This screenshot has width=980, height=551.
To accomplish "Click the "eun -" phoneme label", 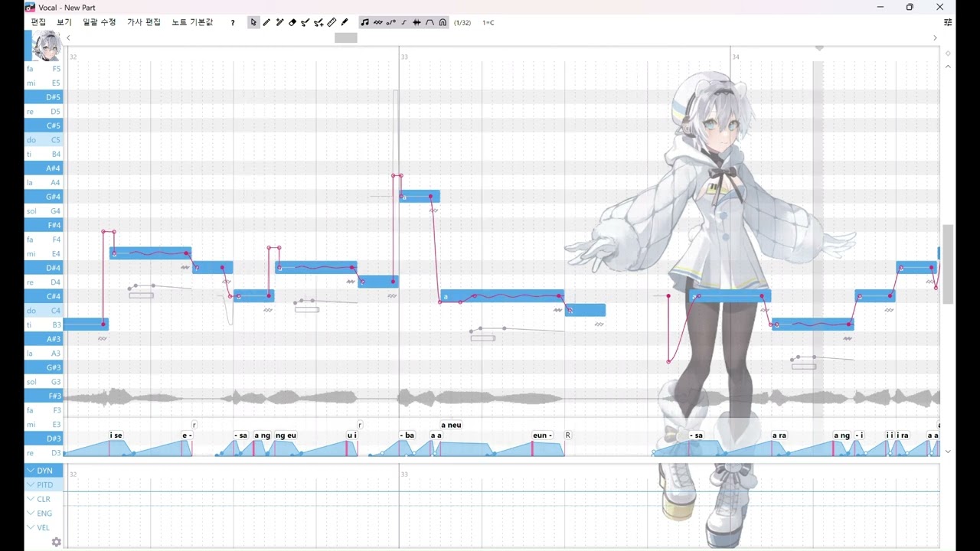I will click(542, 435).
